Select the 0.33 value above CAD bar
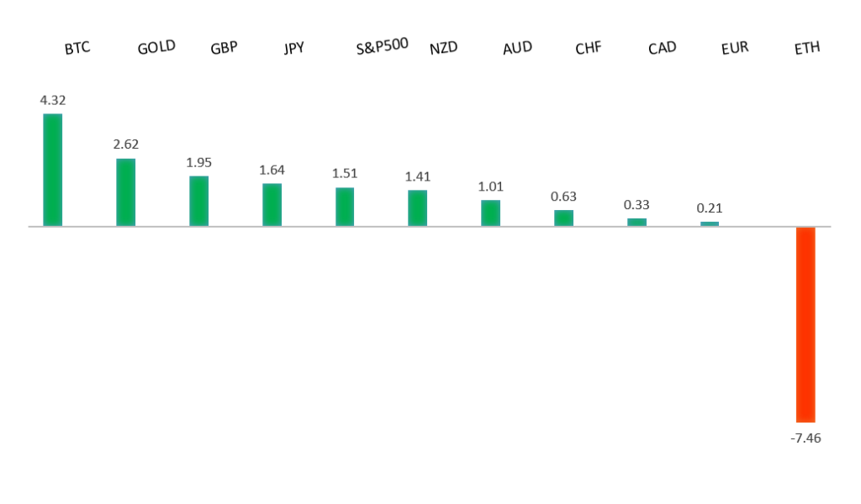This screenshot has height=504, width=861. [637, 204]
